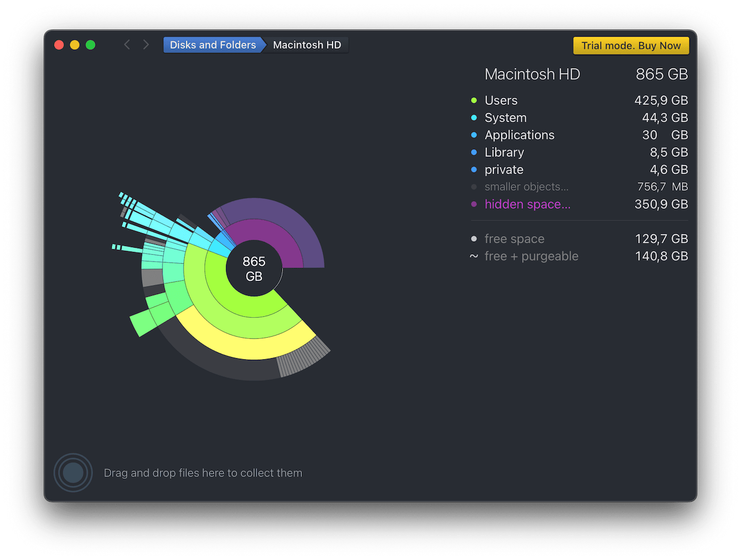Click the gray free space dot
Viewport: 741px width, 560px height.
pos(474,239)
